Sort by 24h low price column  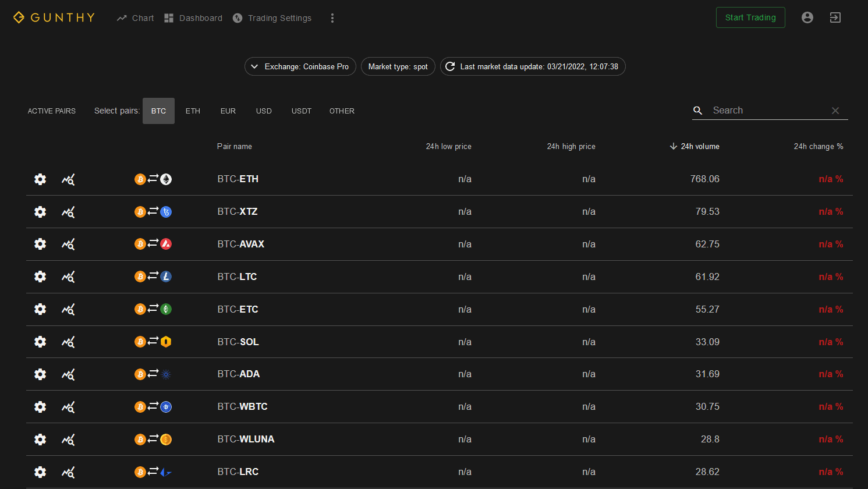448,147
